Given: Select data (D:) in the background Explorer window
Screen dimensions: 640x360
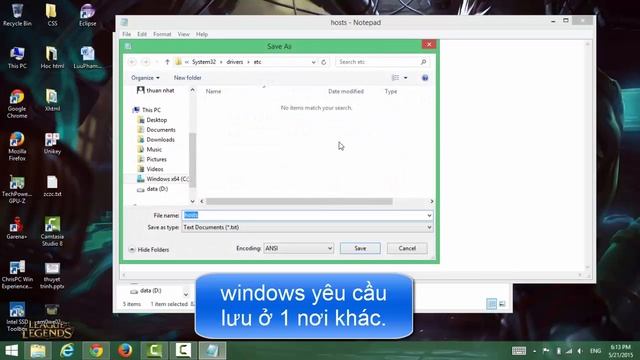Looking at the screenshot, I should (146, 291).
